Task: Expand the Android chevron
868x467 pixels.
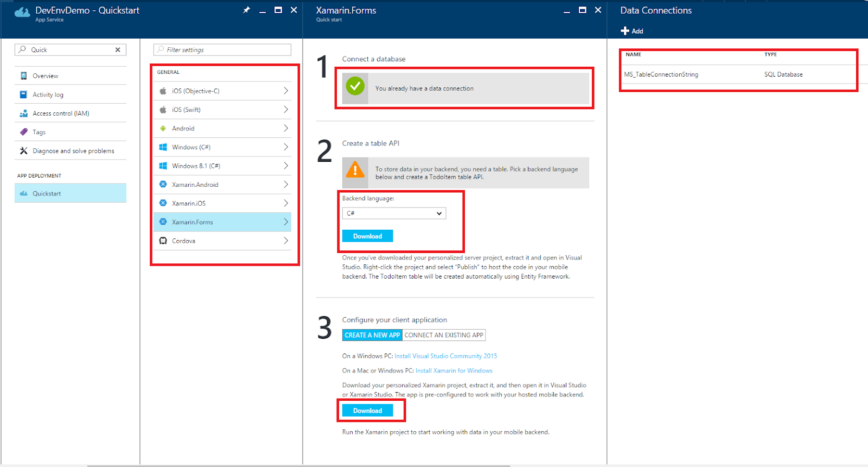Action: click(x=285, y=128)
